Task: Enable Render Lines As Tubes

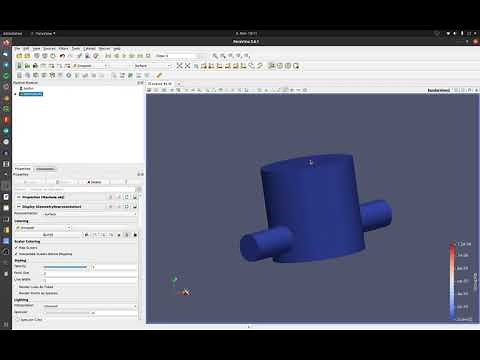Action: coord(17,287)
